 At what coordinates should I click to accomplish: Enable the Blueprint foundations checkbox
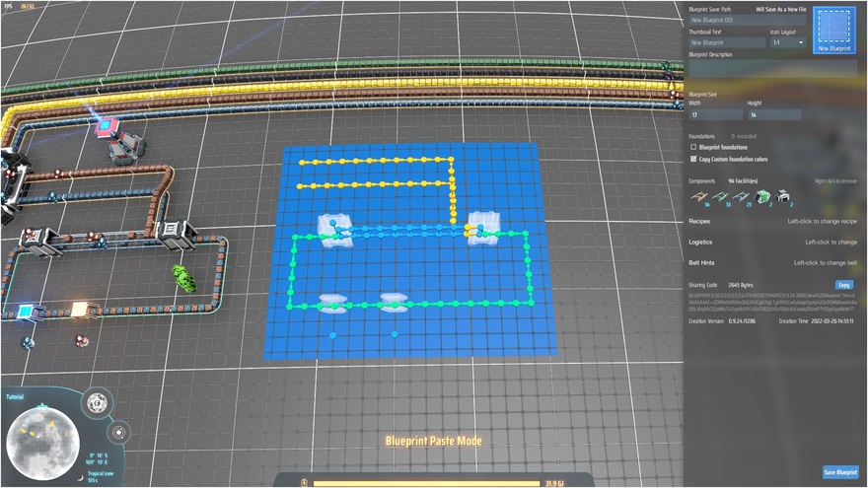(x=693, y=147)
